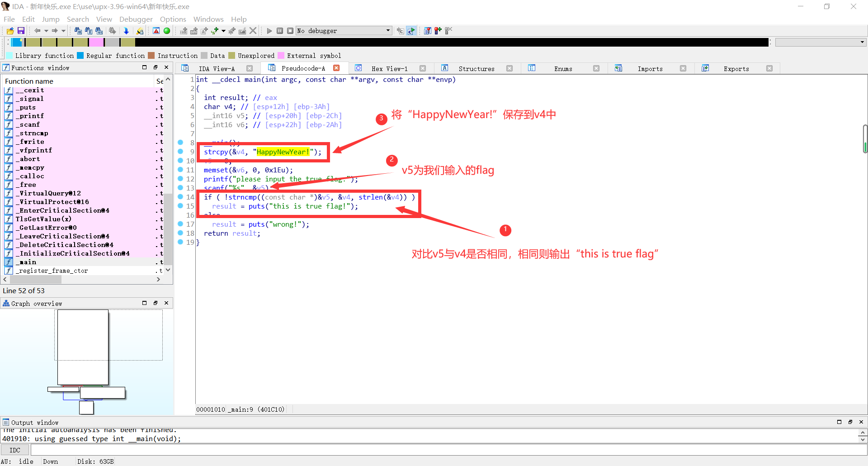Close the Exports tab

pos(769,68)
